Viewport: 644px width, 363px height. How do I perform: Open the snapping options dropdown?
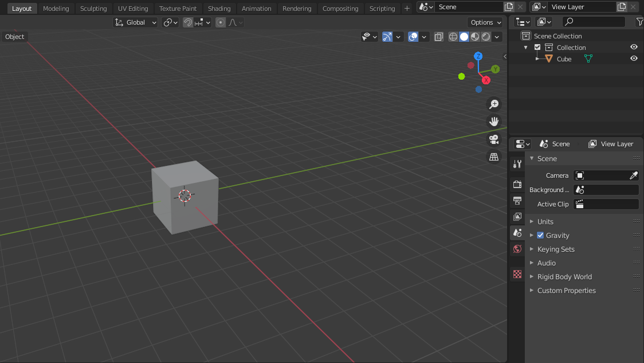[x=203, y=22]
